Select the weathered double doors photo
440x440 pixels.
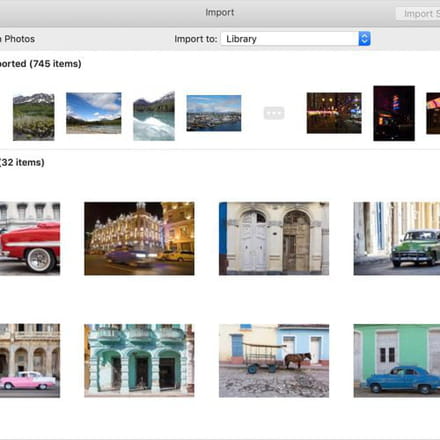[274, 239]
